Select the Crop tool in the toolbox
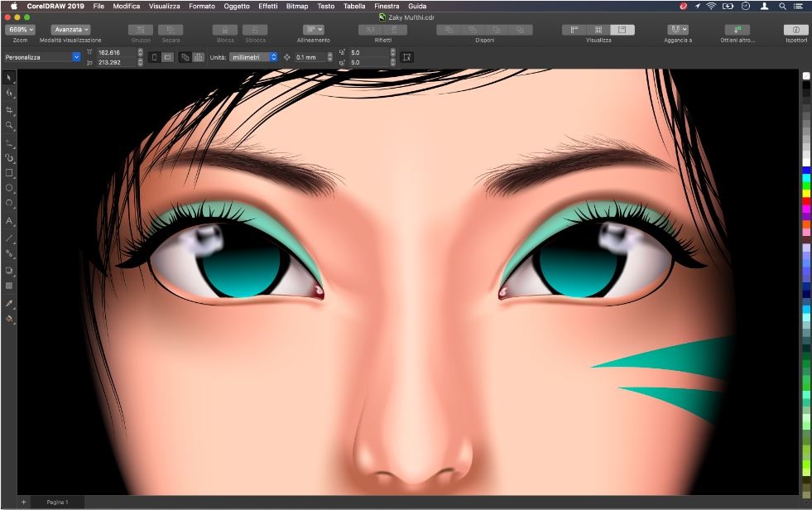This screenshot has width=812, height=510. pyautogui.click(x=9, y=109)
